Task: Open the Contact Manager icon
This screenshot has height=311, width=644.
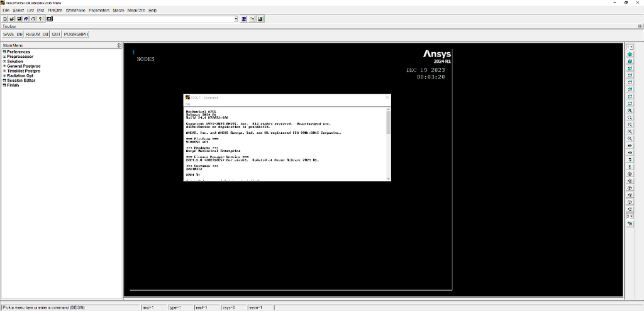Action: coord(260,19)
